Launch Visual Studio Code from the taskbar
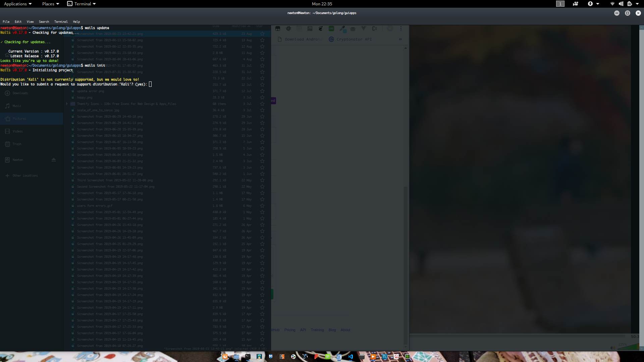The height and width of the screenshot is (362, 644). pyautogui.click(x=351, y=357)
